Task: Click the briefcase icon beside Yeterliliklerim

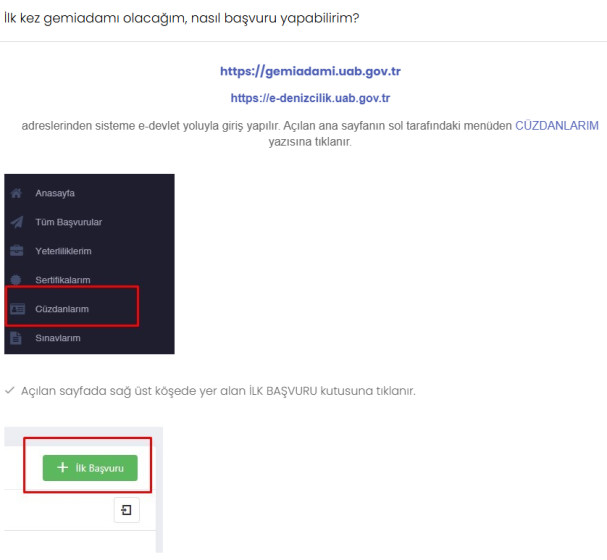Action: click(x=16, y=251)
